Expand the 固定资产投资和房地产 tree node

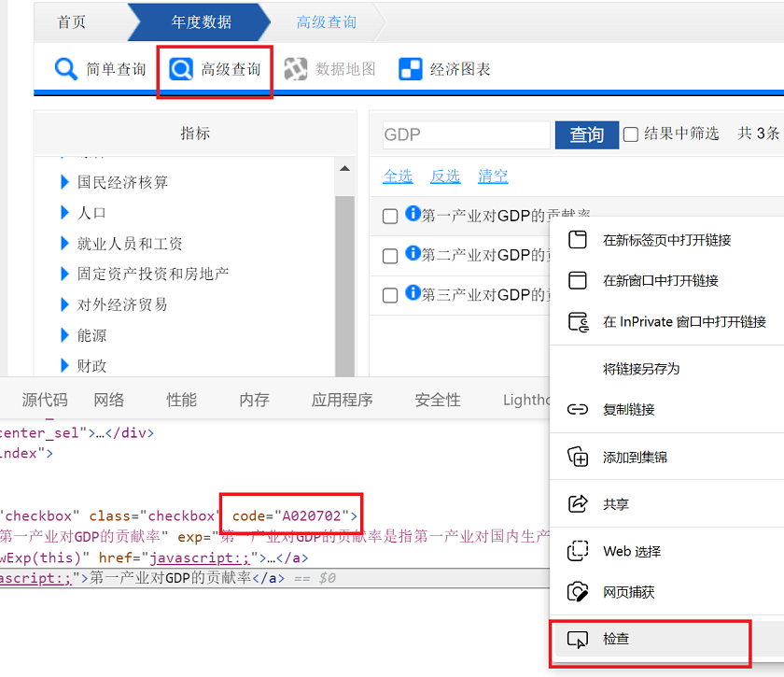[64, 274]
